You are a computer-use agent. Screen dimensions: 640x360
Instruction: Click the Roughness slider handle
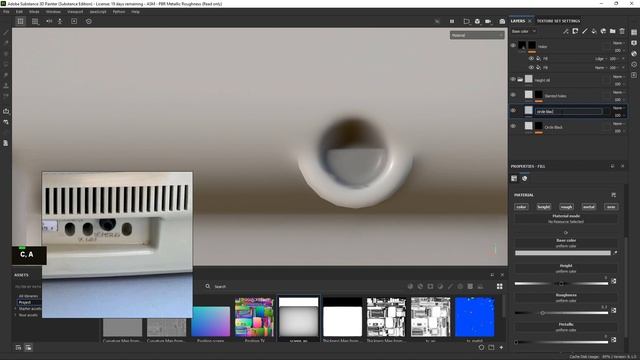(x=542, y=313)
